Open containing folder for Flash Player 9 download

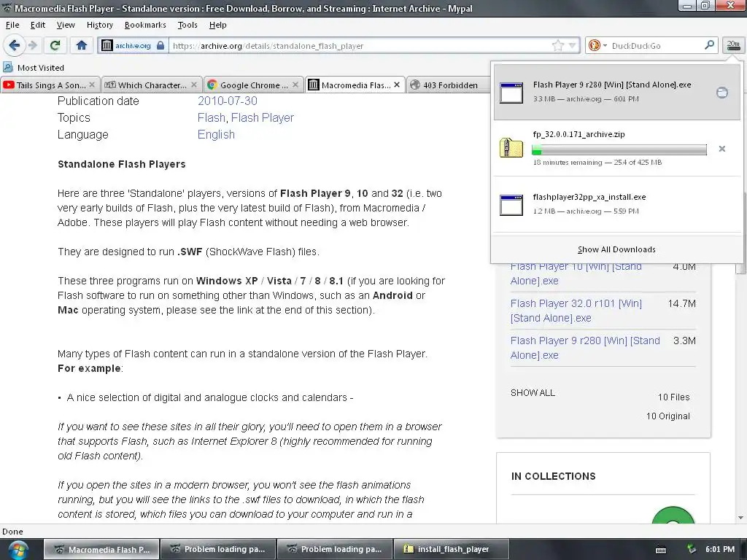point(721,93)
